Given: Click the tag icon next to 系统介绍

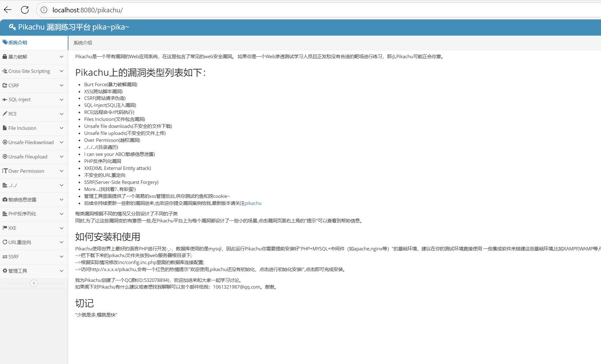Looking at the screenshot, I should pyautogui.click(x=5, y=42).
